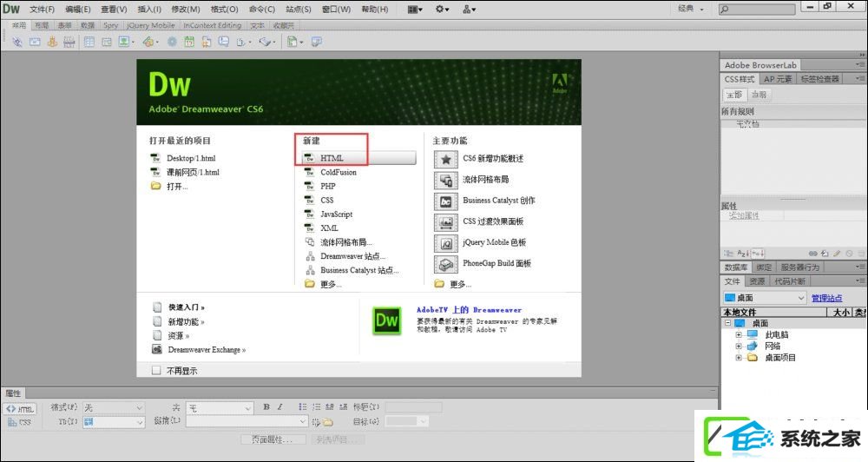Viewport: 868px width, 462px height.
Task: Switch Properties panel to HTML mode
Action: pyautogui.click(x=20, y=409)
